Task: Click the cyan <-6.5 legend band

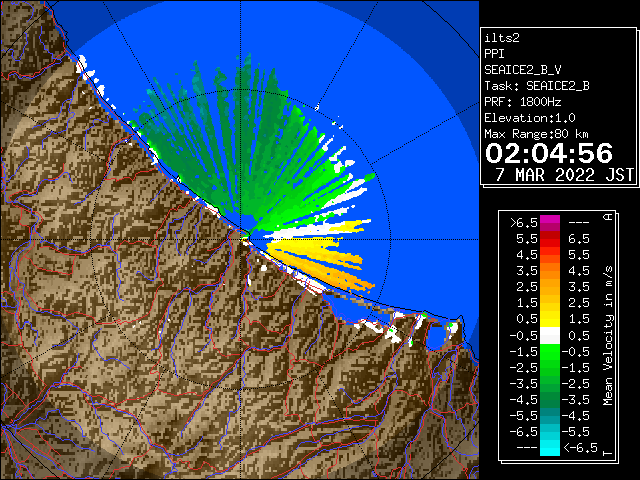Action: click(x=550, y=448)
